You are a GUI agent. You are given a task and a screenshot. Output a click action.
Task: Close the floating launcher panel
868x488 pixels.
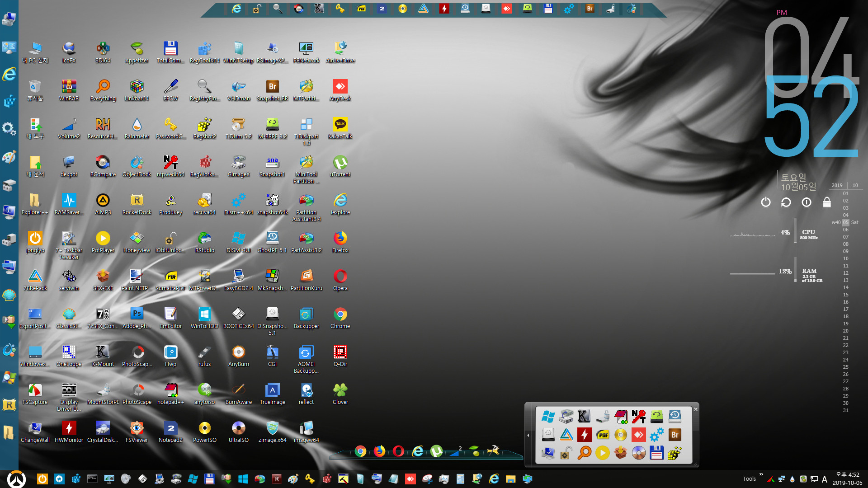pyautogui.click(x=696, y=409)
